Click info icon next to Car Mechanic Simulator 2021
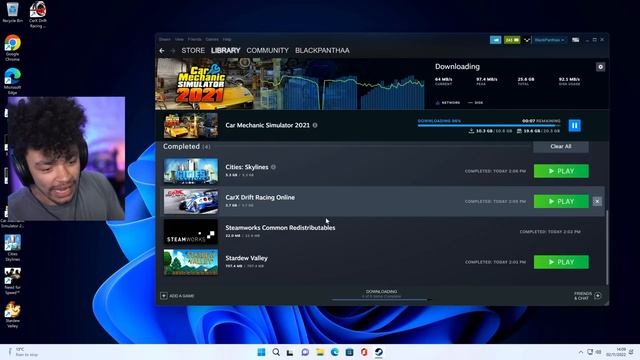 pos(315,125)
